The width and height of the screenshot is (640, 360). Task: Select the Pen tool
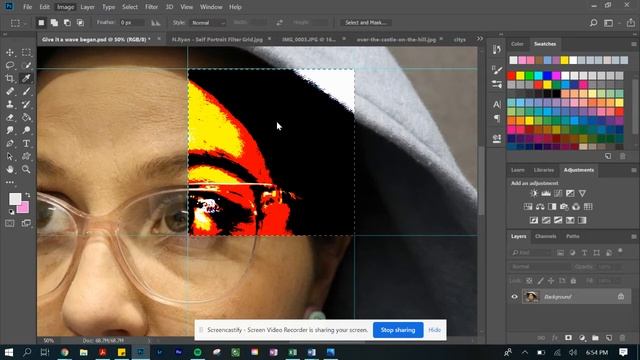click(x=10, y=143)
